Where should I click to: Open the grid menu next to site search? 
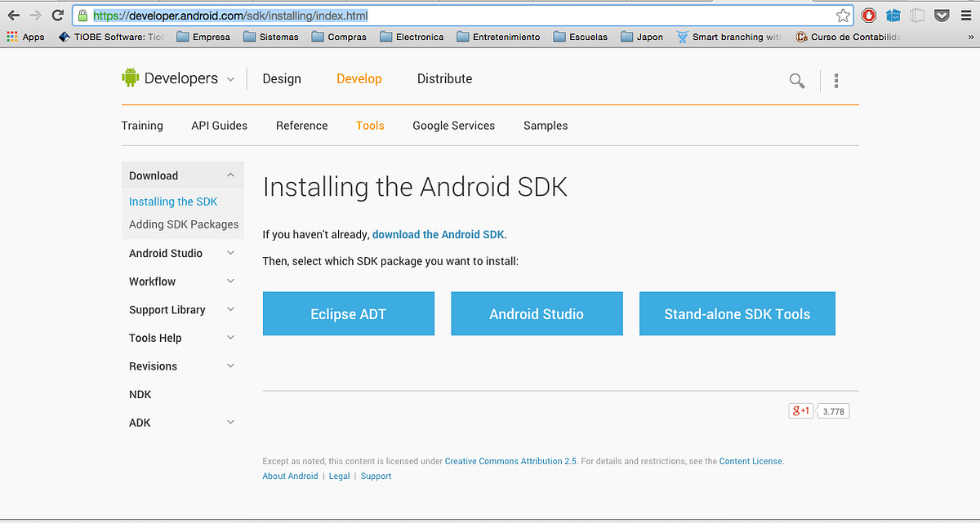click(x=835, y=80)
